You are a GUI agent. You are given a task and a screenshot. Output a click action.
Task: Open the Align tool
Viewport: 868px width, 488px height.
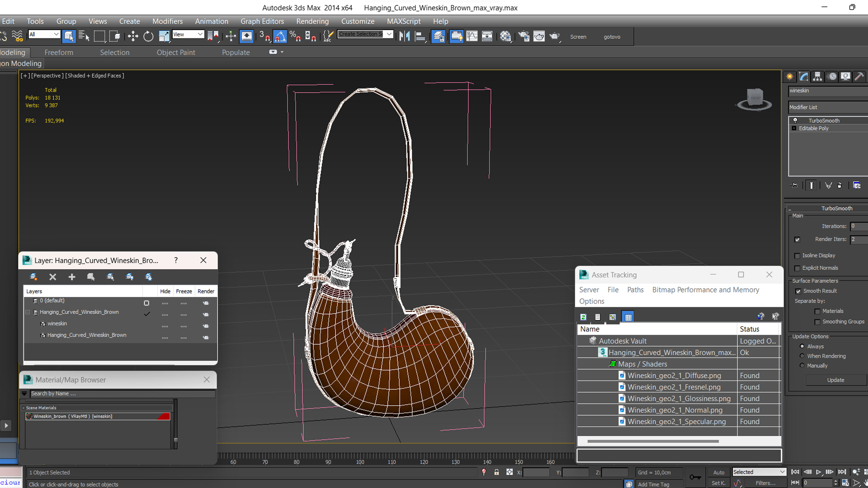(420, 36)
